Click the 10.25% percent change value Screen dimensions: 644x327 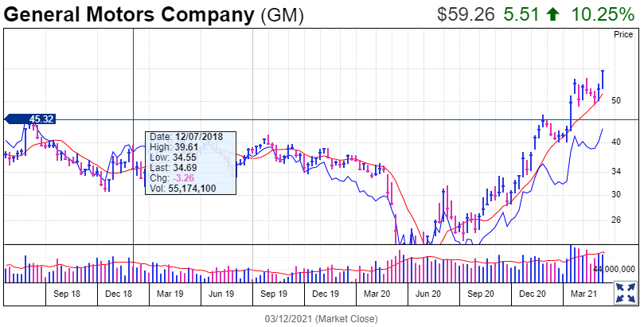(x=603, y=15)
